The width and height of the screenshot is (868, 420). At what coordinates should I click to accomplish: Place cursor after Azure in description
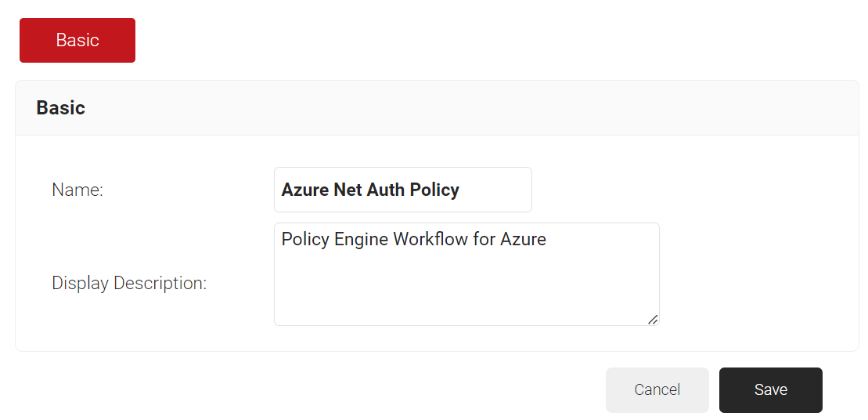pyautogui.click(x=547, y=240)
